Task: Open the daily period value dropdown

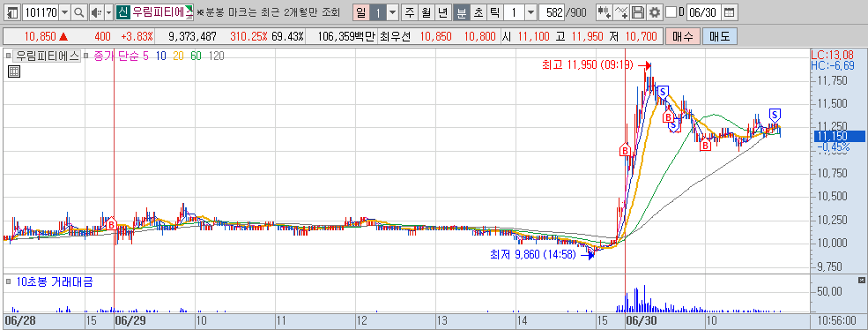Action: point(392,11)
